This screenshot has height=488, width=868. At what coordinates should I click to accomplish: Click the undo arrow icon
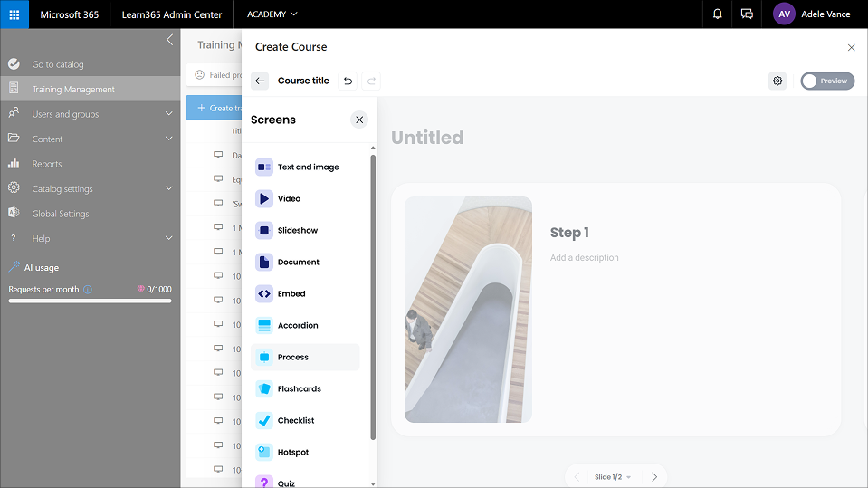tap(348, 81)
